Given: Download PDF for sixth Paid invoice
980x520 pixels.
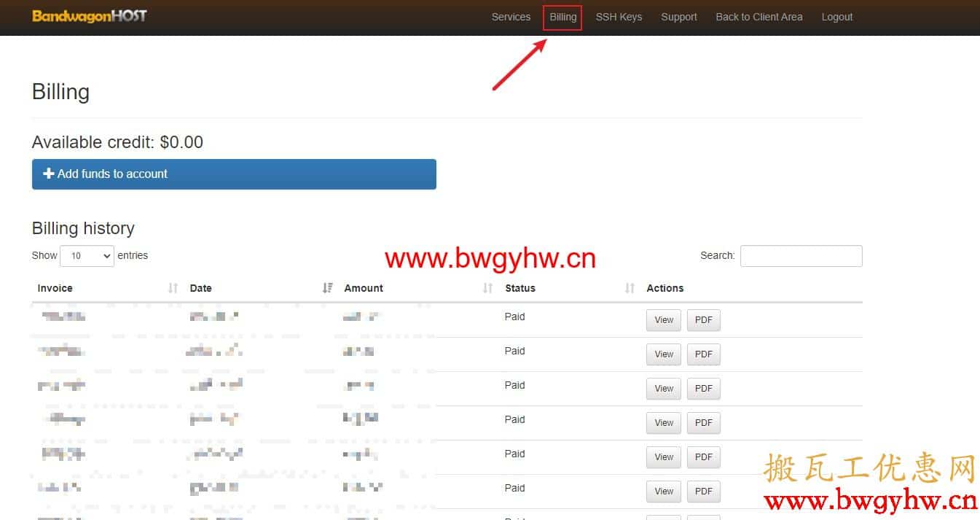Looking at the screenshot, I should 703,492.
